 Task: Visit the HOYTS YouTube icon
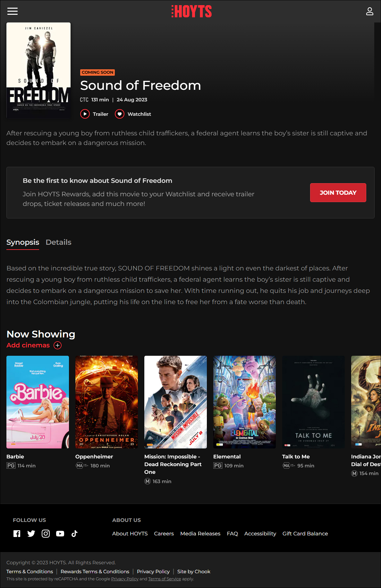[x=60, y=533]
